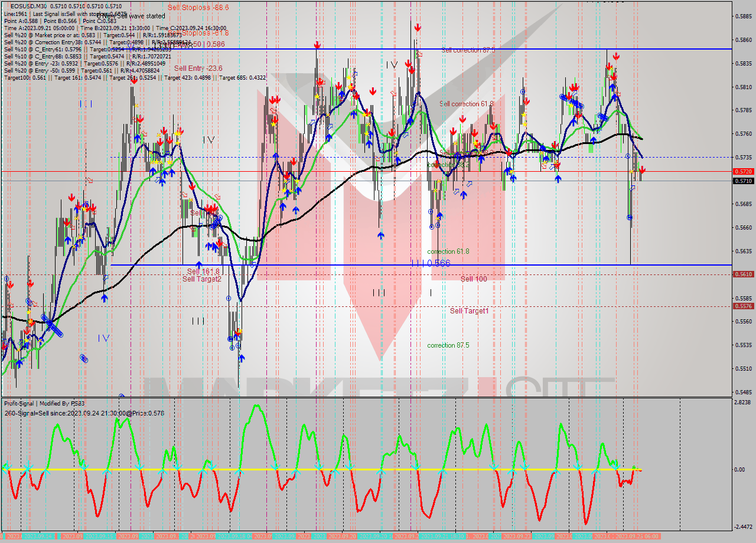The image size is (756, 543).
Task: Click the red sell arrow above the highest spike
Action: tap(418, 27)
